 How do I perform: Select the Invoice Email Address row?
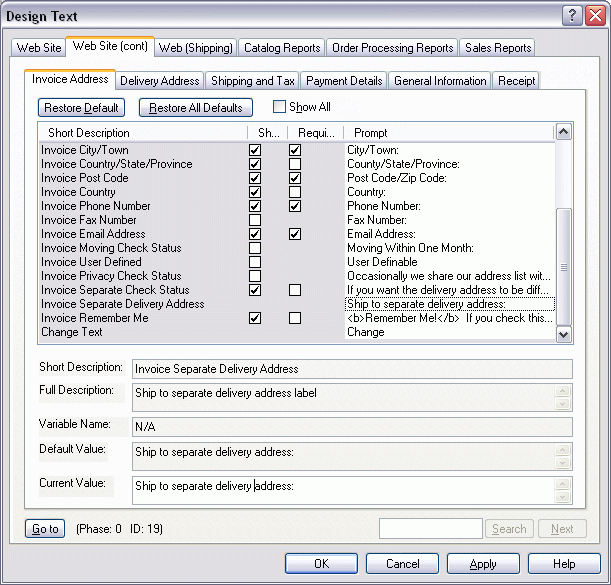click(93, 234)
